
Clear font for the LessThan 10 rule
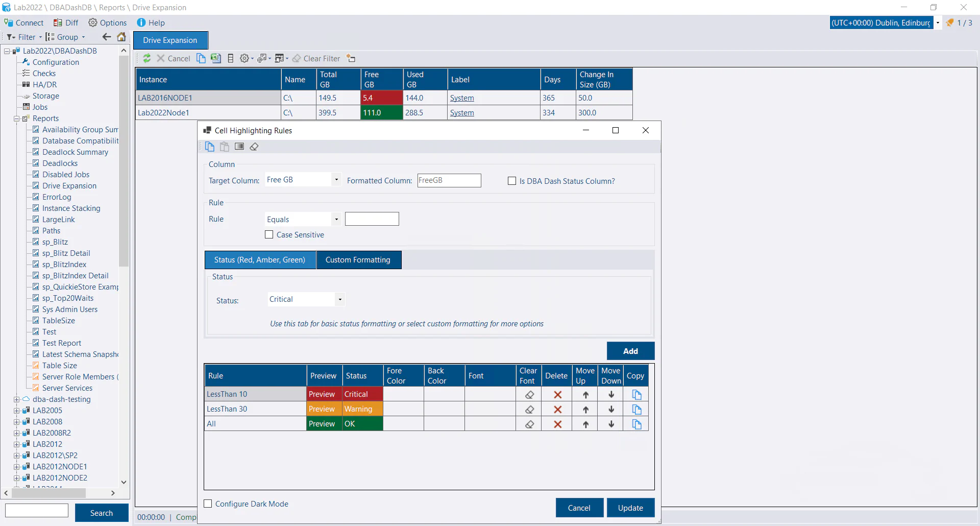coord(530,394)
